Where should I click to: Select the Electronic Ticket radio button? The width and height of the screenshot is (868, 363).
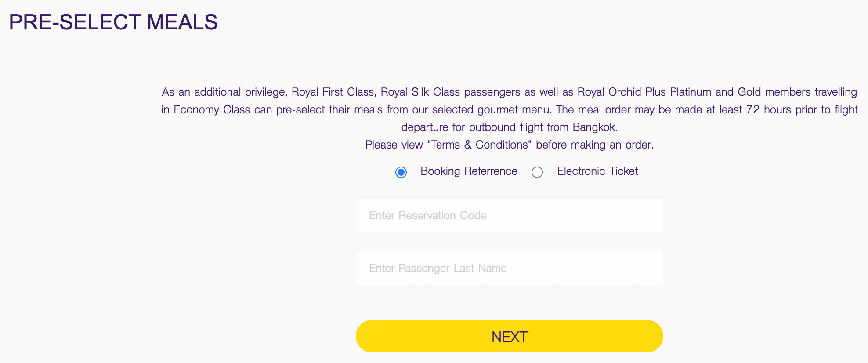point(537,172)
